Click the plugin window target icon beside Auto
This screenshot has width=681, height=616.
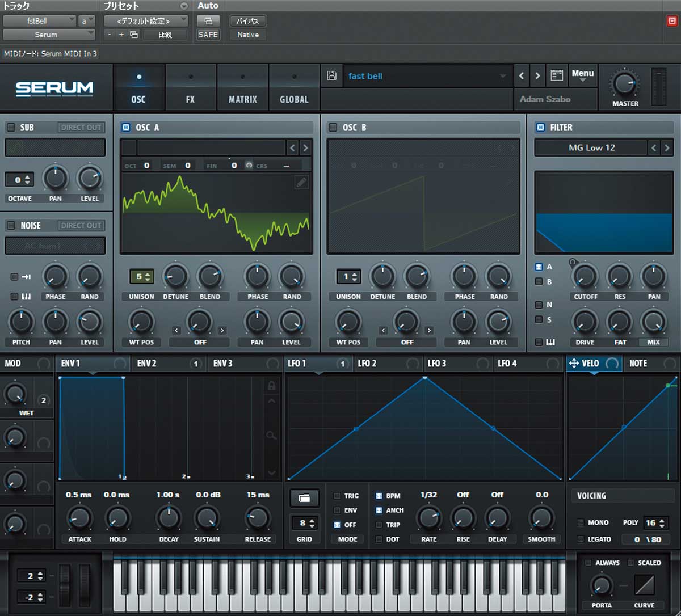(208, 21)
